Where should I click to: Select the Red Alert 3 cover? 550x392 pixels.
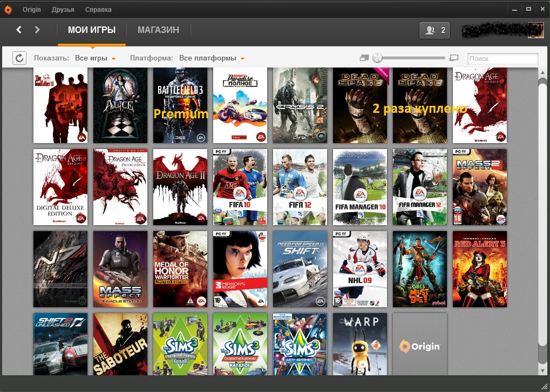point(480,269)
